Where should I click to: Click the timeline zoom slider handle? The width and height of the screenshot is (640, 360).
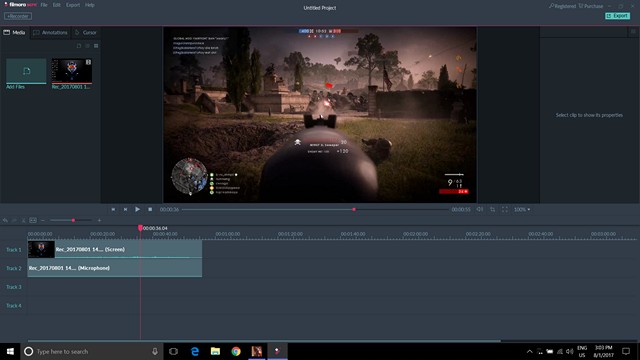(x=73, y=220)
